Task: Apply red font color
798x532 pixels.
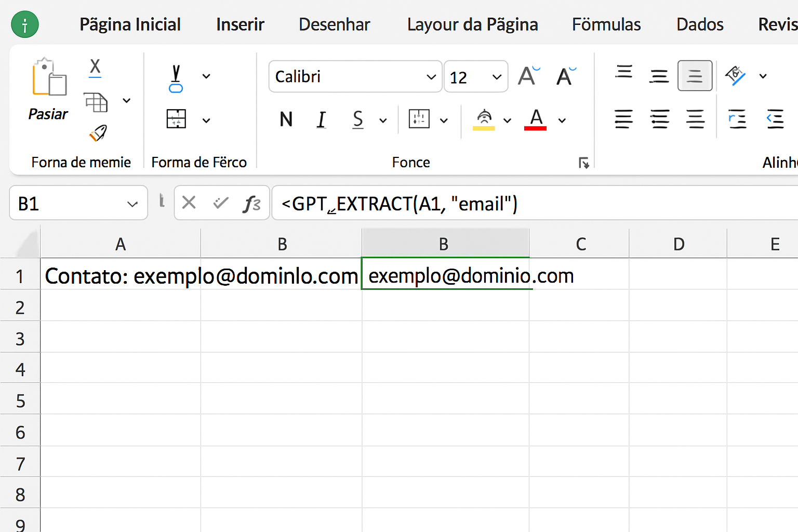Action: (536, 119)
